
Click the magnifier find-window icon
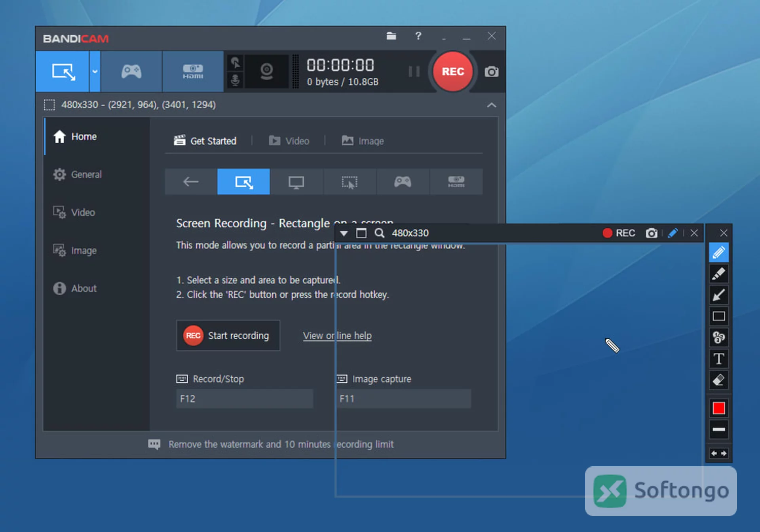379,233
